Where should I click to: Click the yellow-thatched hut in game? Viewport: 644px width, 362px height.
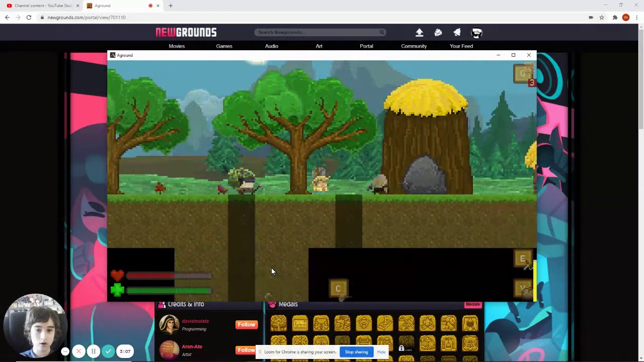pyautogui.click(x=426, y=136)
